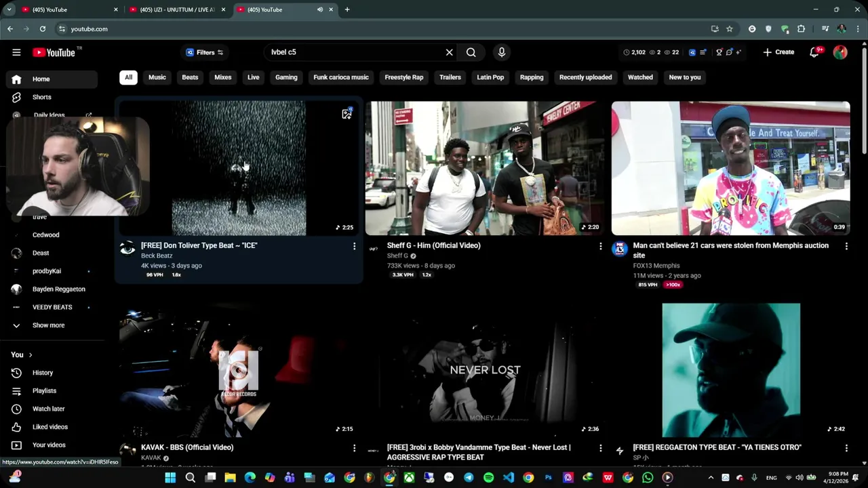Viewport: 868px width, 488px height.
Task: Click the sparkle extension icon
Action: coord(738,52)
